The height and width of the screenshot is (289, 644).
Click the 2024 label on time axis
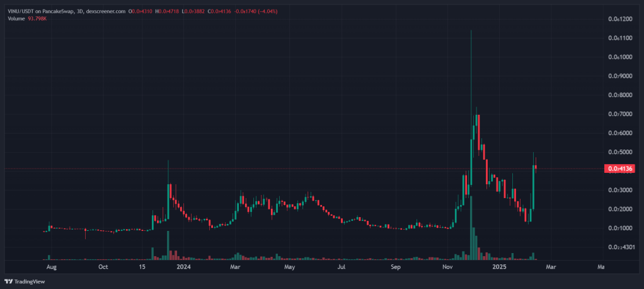pos(183,268)
